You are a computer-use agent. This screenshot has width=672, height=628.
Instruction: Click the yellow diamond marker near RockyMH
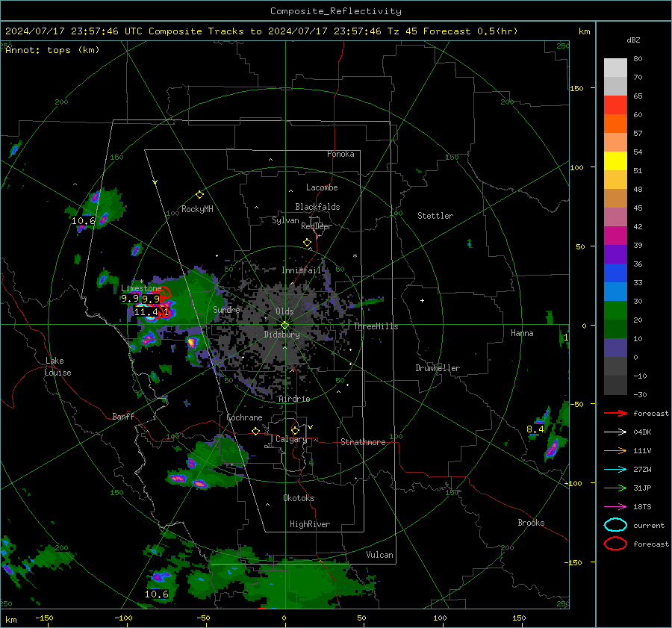point(199,195)
